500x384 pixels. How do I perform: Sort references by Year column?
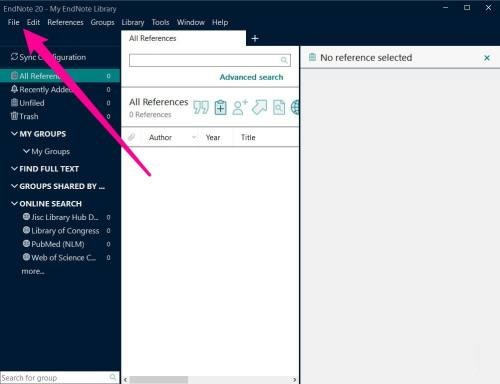213,137
